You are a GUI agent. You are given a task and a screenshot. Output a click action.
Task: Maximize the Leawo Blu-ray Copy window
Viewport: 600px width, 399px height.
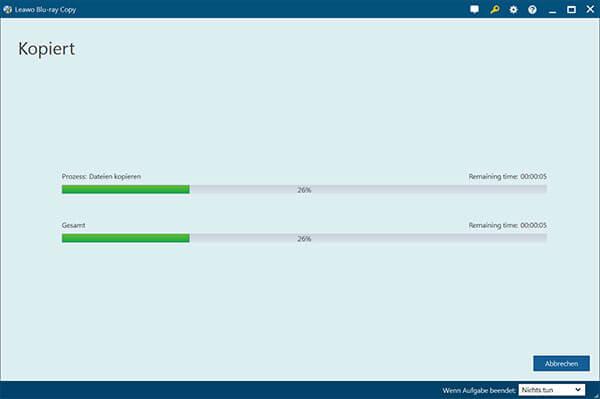(x=571, y=10)
